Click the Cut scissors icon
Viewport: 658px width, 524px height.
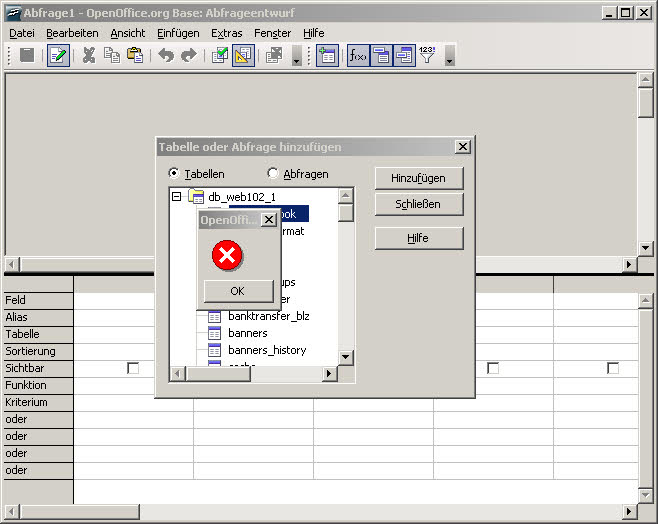pyautogui.click(x=89, y=56)
